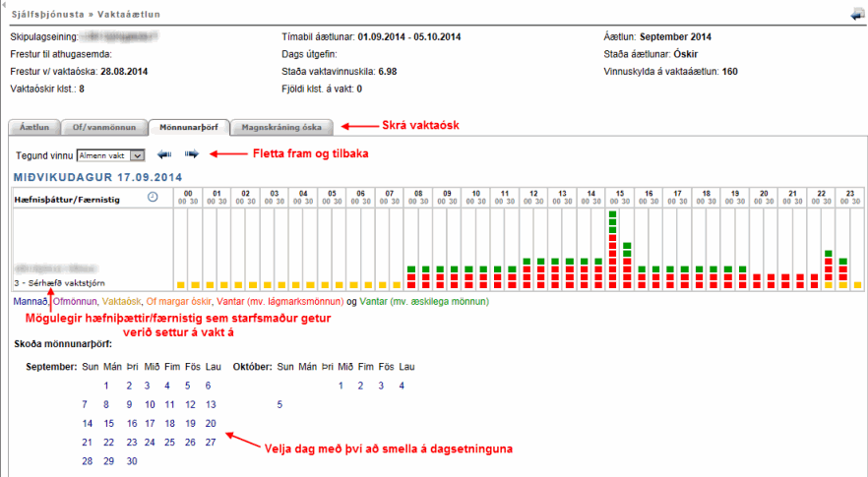
Task: Pick September 6 in the calendar
Action: tap(209, 386)
